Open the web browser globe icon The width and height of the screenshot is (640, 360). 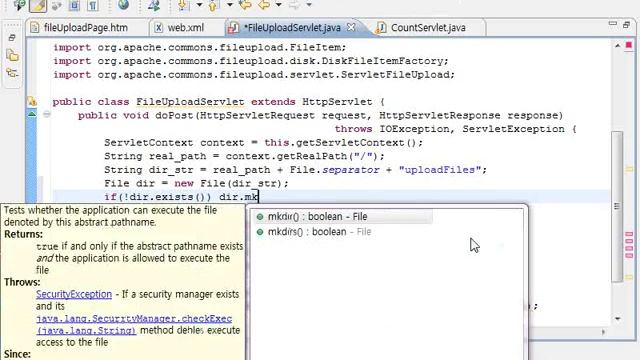coord(123,5)
